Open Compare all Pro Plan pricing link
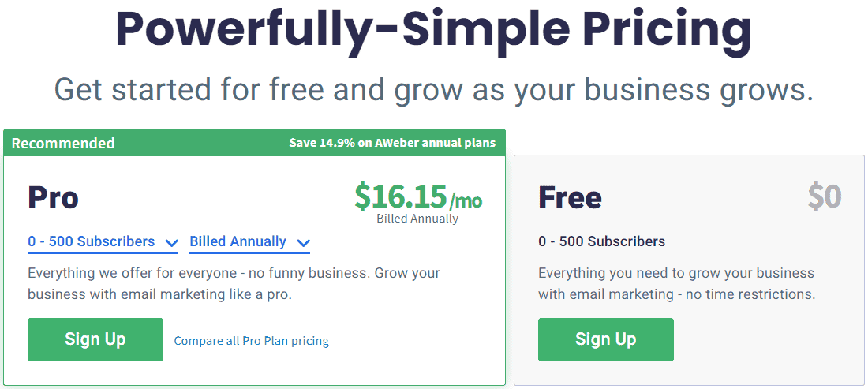Viewport: 868px width, 389px height. (x=251, y=341)
